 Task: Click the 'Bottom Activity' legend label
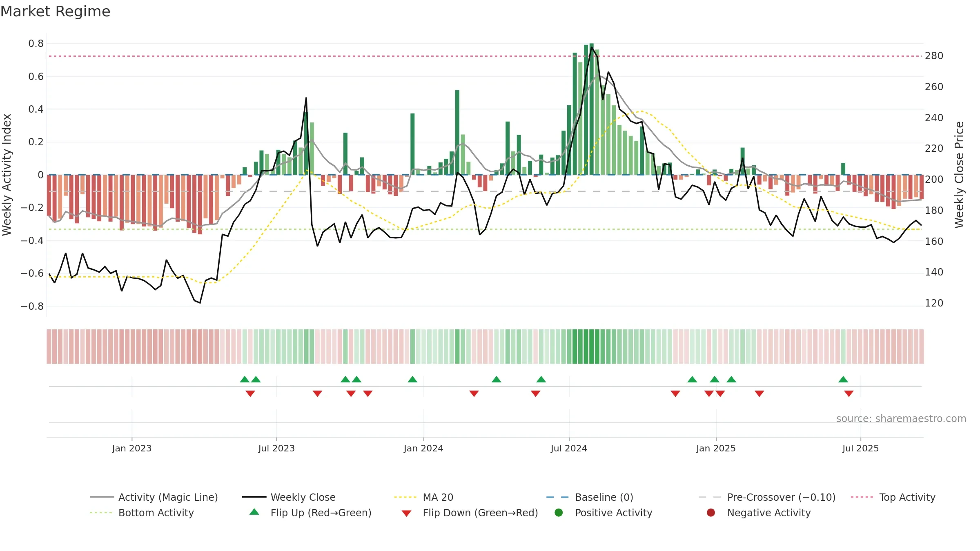[x=156, y=513]
